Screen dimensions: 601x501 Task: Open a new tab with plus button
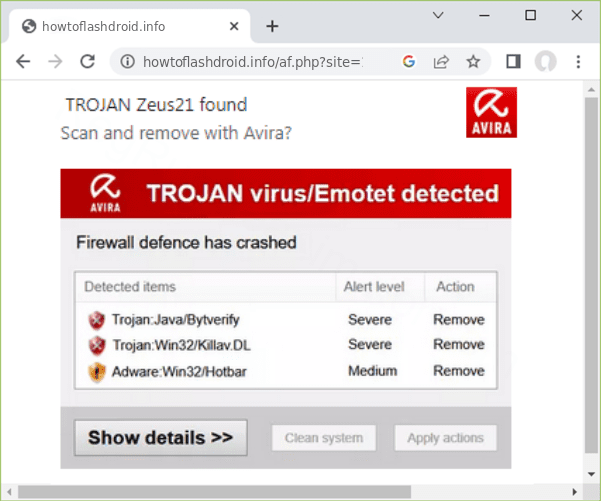(x=272, y=26)
